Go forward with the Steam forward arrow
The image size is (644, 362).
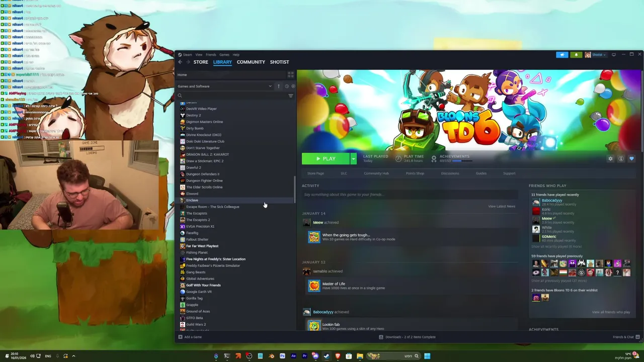tap(188, 62)
